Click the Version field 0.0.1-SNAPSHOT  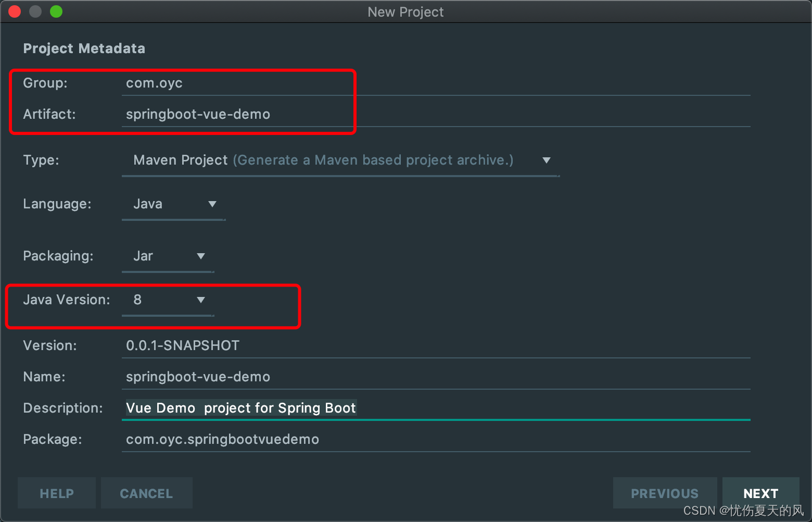point(436,346)
